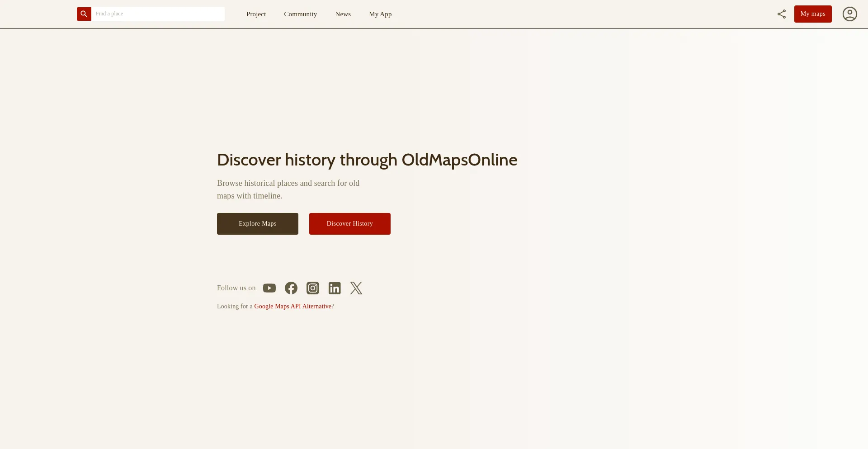The width and height of the screenshot is (868, 449).
Task: Click the 'Discover history through OldMapsOnline' heading
Action: click(x=367, y=160)
